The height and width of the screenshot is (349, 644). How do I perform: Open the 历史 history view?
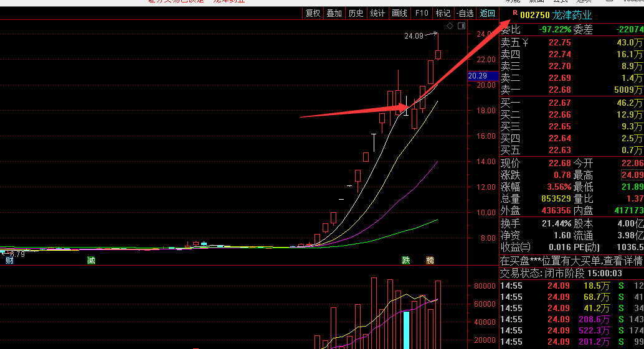[356, 13]
